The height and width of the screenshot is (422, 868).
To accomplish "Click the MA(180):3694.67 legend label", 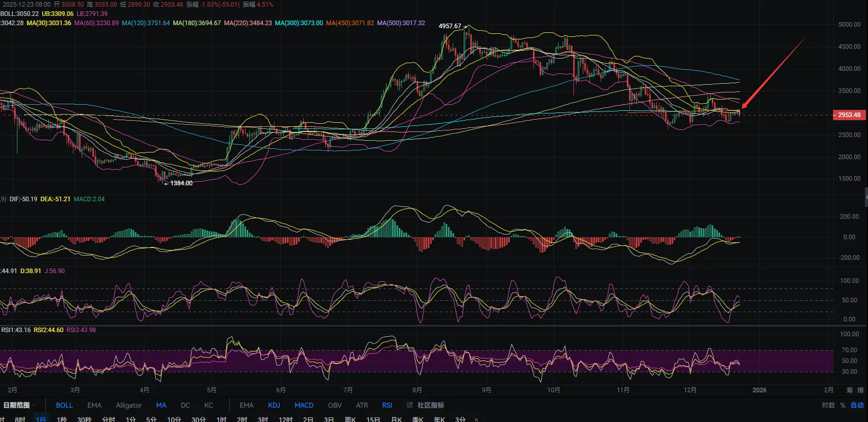I will point(197,23).
